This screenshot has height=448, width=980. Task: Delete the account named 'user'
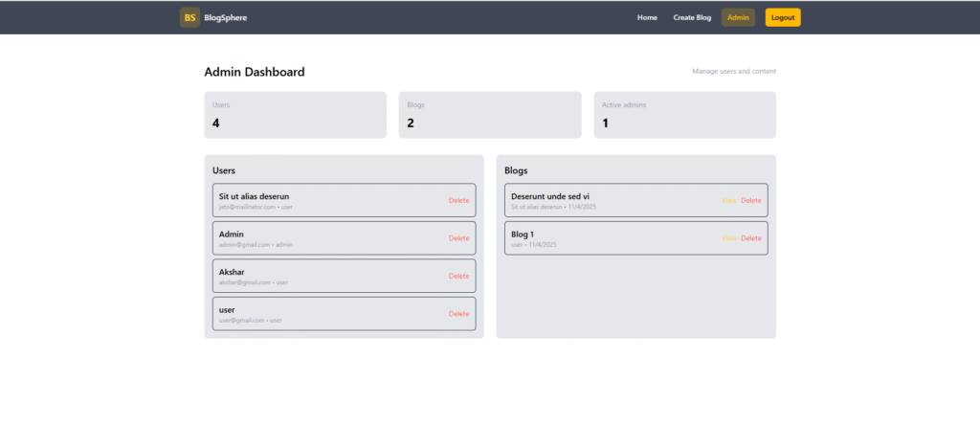click(x=459, y=314)
